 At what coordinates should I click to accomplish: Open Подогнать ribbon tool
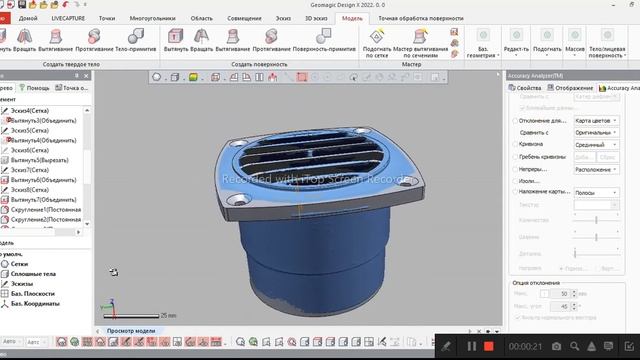click(x=547, y=43)
